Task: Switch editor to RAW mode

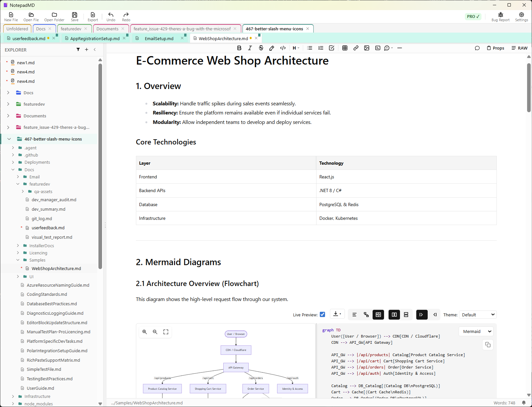Action: tap(520, 48)
